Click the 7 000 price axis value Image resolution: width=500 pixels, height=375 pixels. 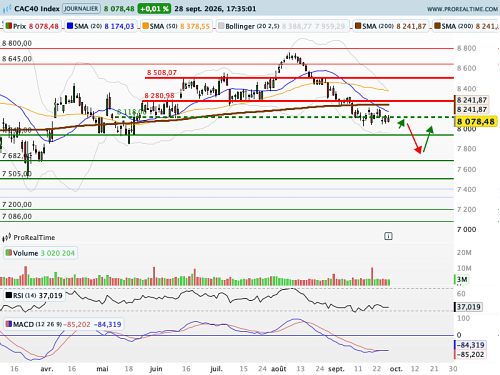pyautogui.click(x=466, y=229)
